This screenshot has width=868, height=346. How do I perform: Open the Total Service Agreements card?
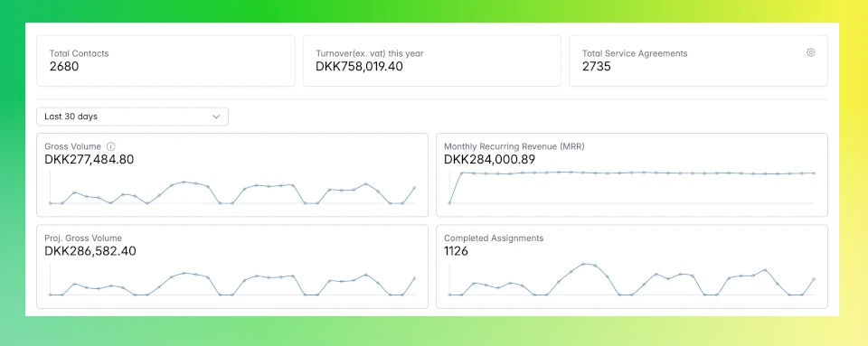tap(699, 61)
